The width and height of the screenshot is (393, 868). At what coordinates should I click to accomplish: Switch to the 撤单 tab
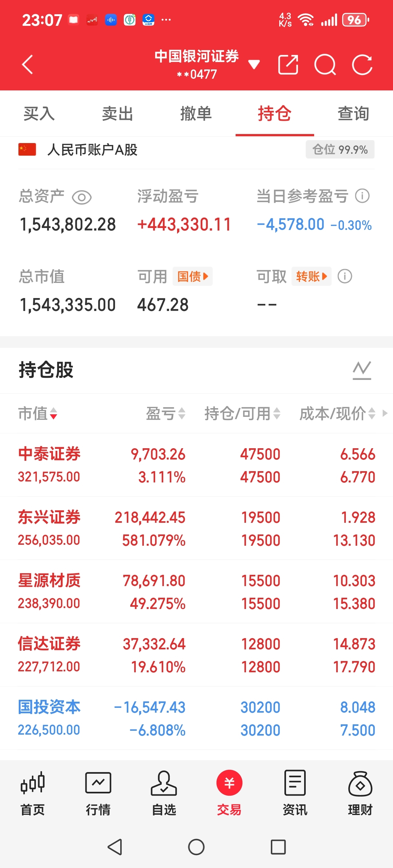[196, 114]
